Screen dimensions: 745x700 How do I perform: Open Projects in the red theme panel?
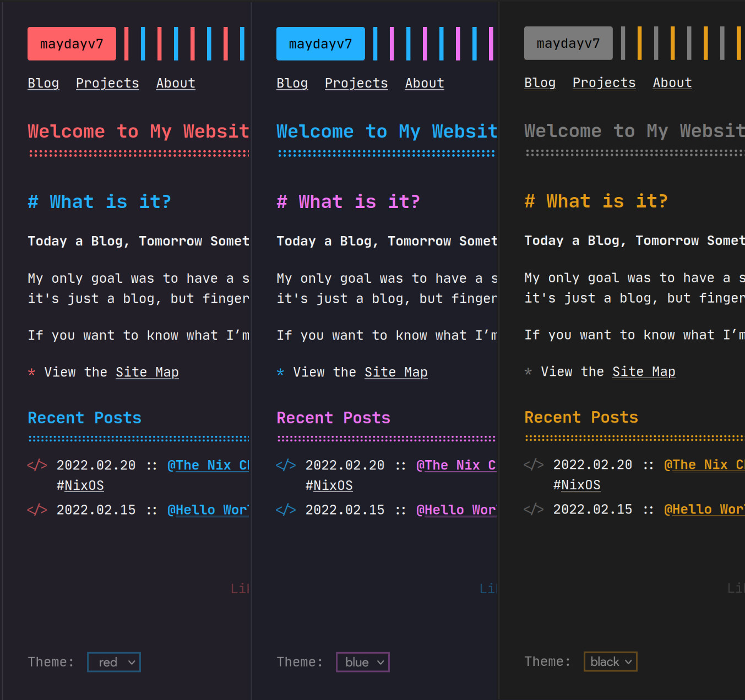[107, 83]
